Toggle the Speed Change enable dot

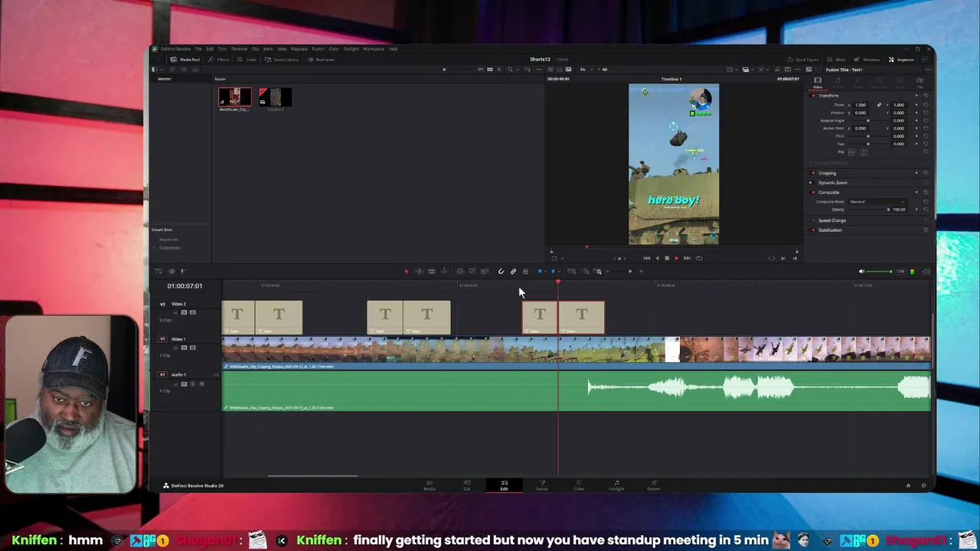(x=813, y=220)
